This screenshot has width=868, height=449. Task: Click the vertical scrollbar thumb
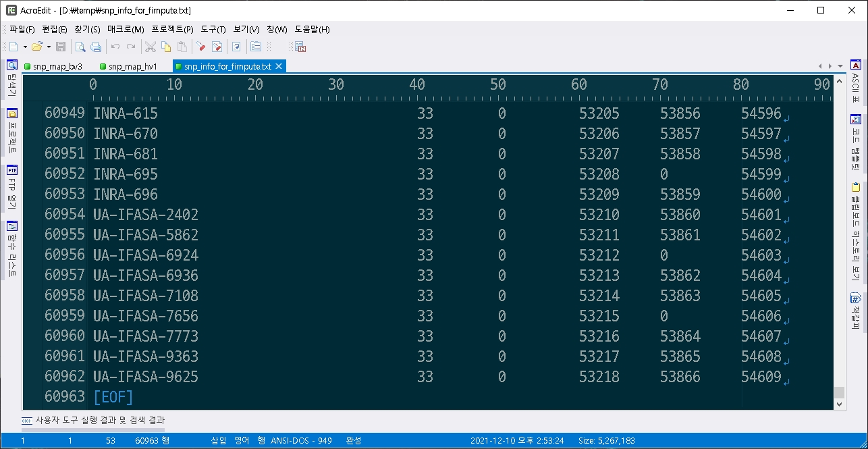tap(839, 392)
